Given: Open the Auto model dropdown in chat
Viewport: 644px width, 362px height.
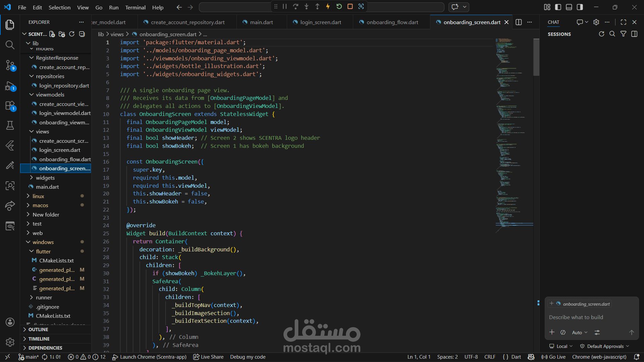Looking at the screenshot, I should pyautogui.click(x=580, y=333).
